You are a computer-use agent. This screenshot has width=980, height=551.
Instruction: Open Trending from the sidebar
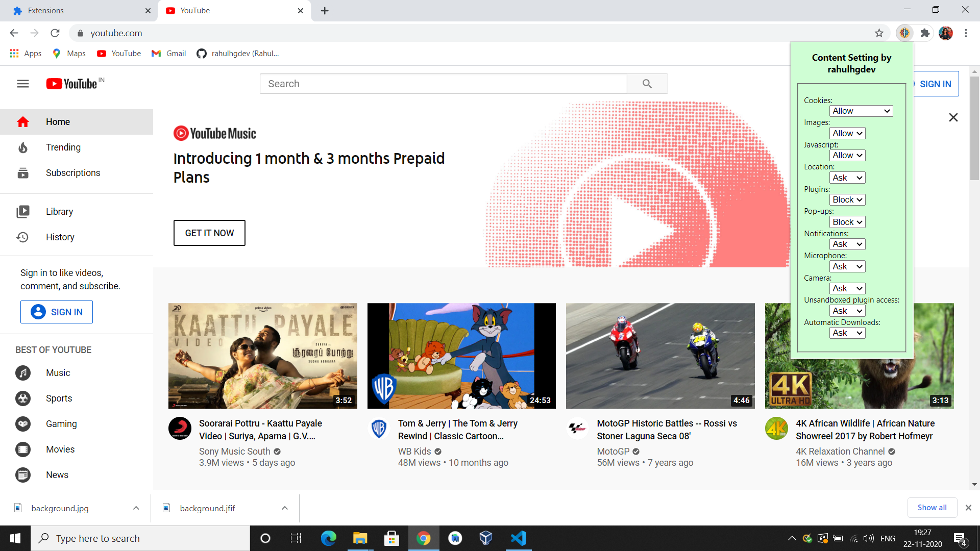[63, 147]
